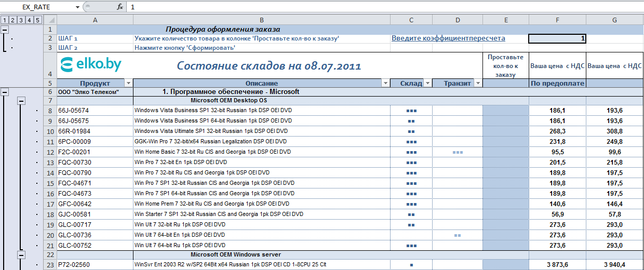Select the conversion rate cell containing 1
Screen dimensions: 644x270
(x=557, y=38)
